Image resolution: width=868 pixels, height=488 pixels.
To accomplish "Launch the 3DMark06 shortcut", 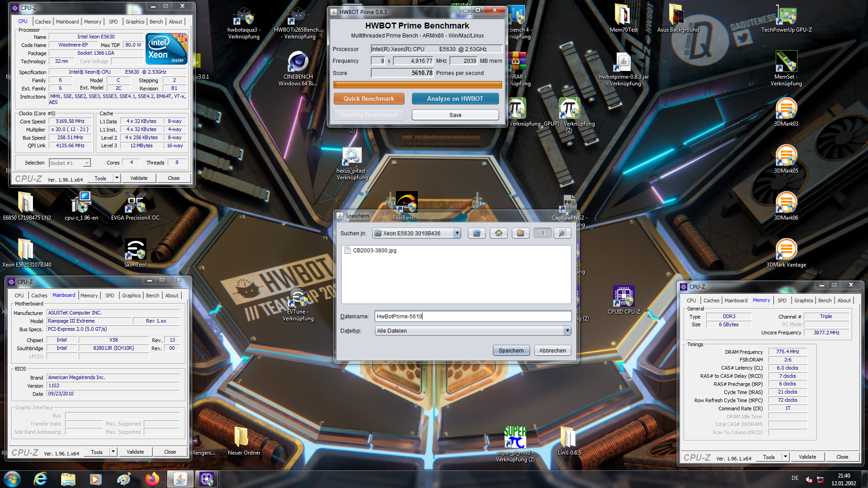I will coord(786,206).
